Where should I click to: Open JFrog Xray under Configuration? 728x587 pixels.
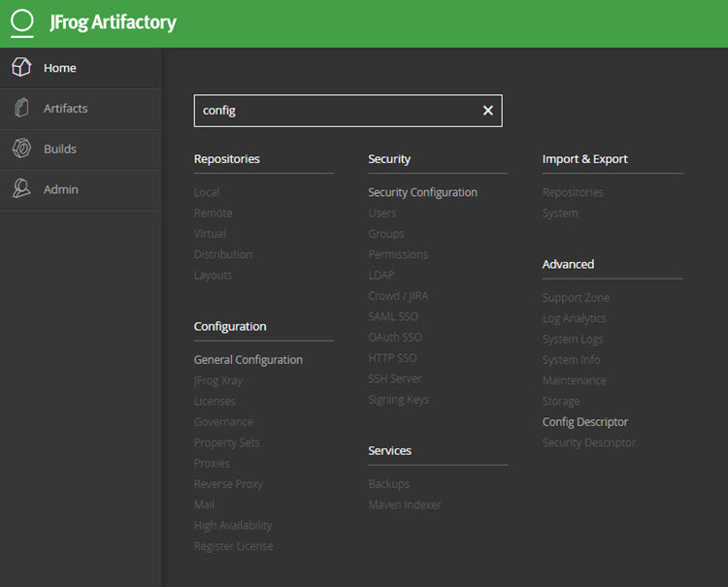[218, 380]
